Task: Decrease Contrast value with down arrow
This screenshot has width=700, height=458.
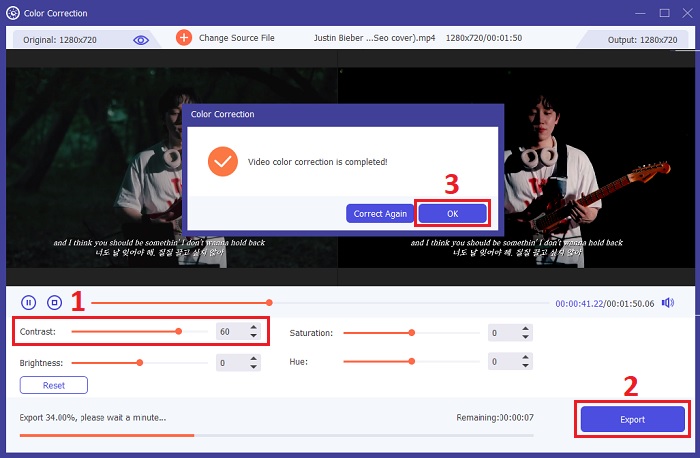Action: click(254, 335)
